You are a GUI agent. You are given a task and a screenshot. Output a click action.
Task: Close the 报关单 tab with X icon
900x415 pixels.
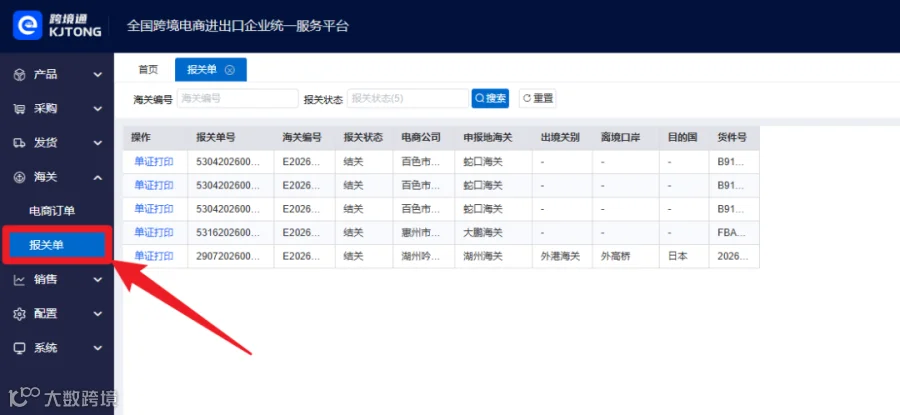230,70
